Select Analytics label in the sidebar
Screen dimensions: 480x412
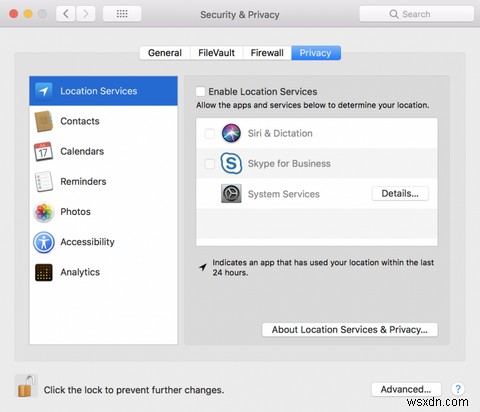tap(80, 272)
